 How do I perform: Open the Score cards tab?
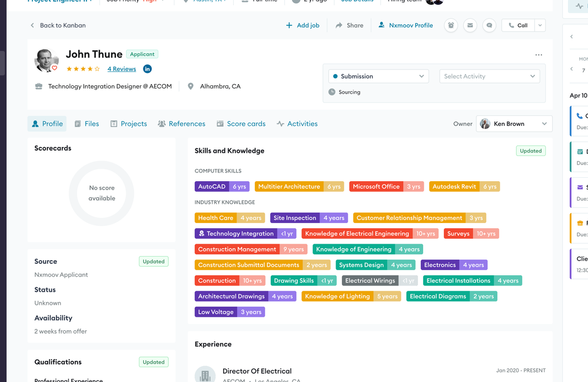(241, 124)
